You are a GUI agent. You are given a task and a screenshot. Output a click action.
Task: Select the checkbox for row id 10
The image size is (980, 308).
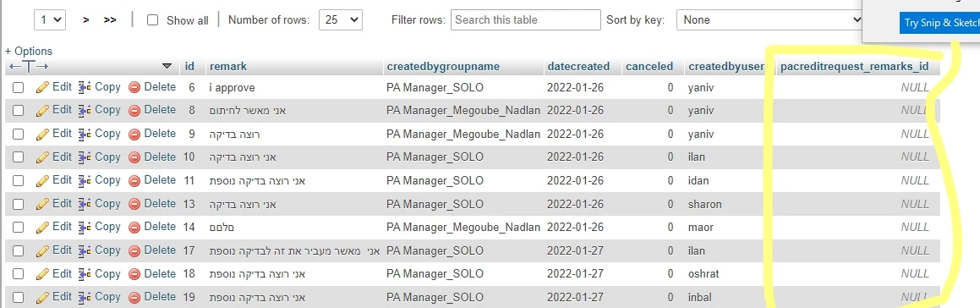click(x=18, y=157)
